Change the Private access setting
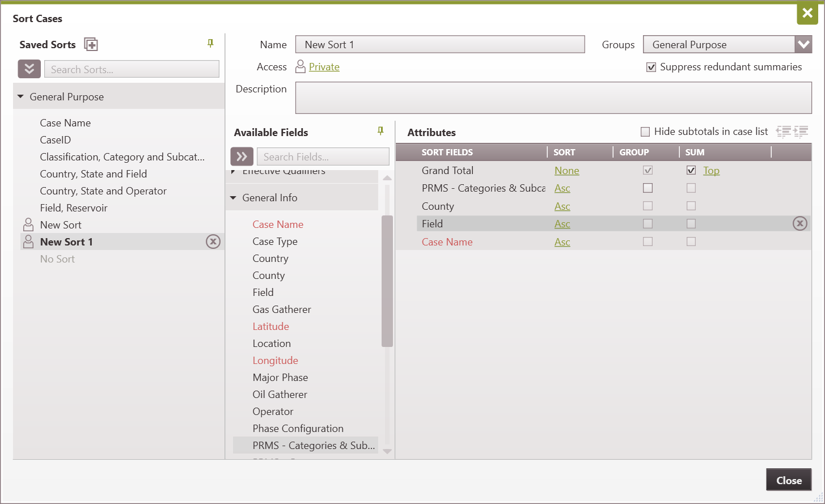Viewport: 825px width, 504px height. (325, 66)
